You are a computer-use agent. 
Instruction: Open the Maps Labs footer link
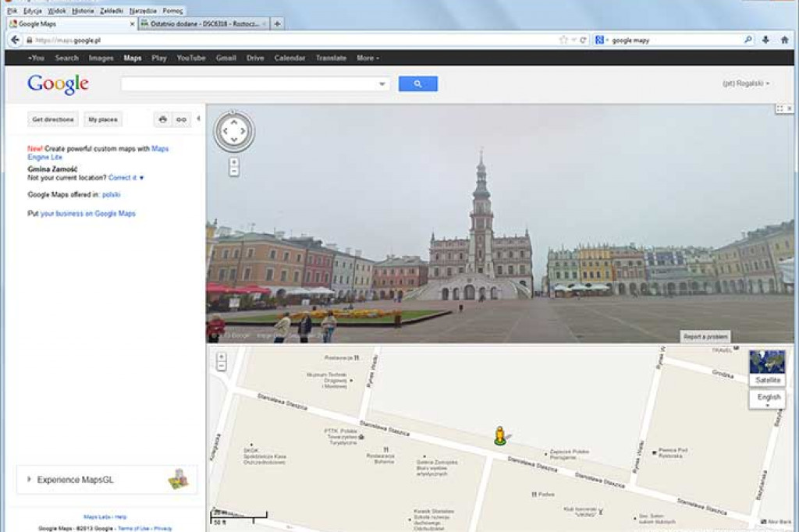pos(98,516)
